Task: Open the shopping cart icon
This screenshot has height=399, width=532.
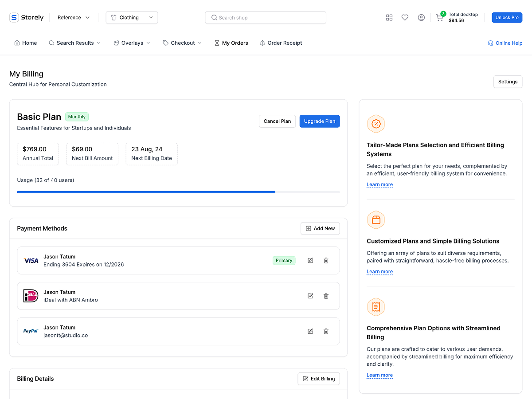Action: [x=439, y=18]
